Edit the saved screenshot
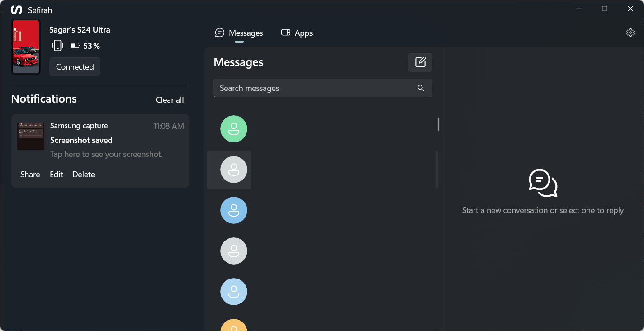The height and width of the screenshot is (331, 644). click(56, 174)
